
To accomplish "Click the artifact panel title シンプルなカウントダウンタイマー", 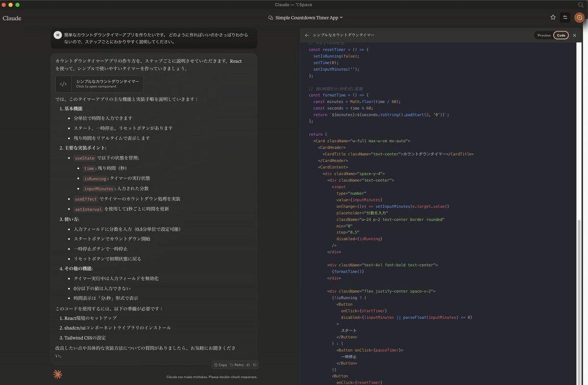I will point(343,35).
